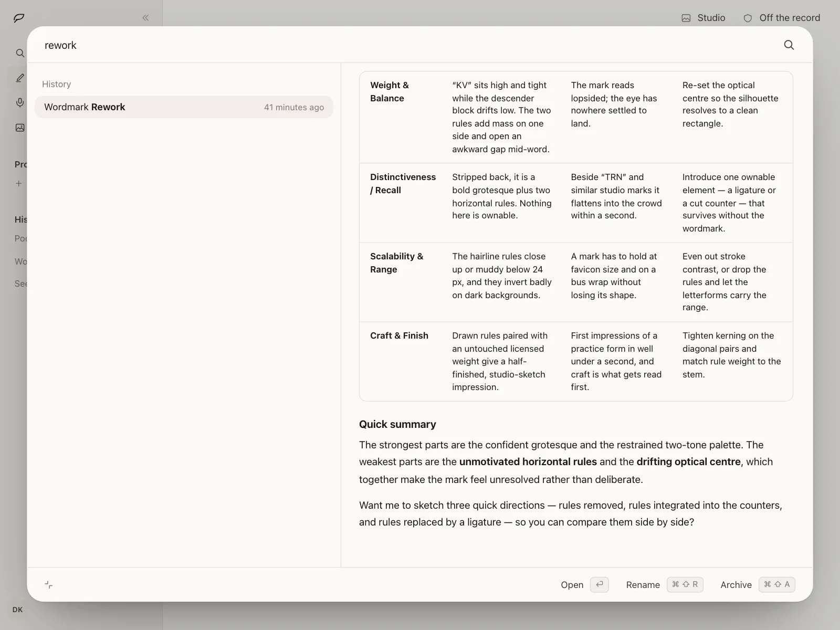Open the DK user profile avatar
The image size is (840, 630).
(x=17, y=610)
